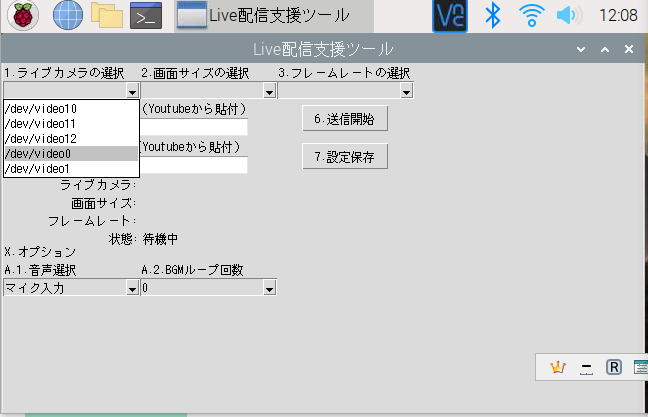Expand the 画面サイズ selection dropdown
Screen dimensions: 648x417
click(x=269, y=91)
